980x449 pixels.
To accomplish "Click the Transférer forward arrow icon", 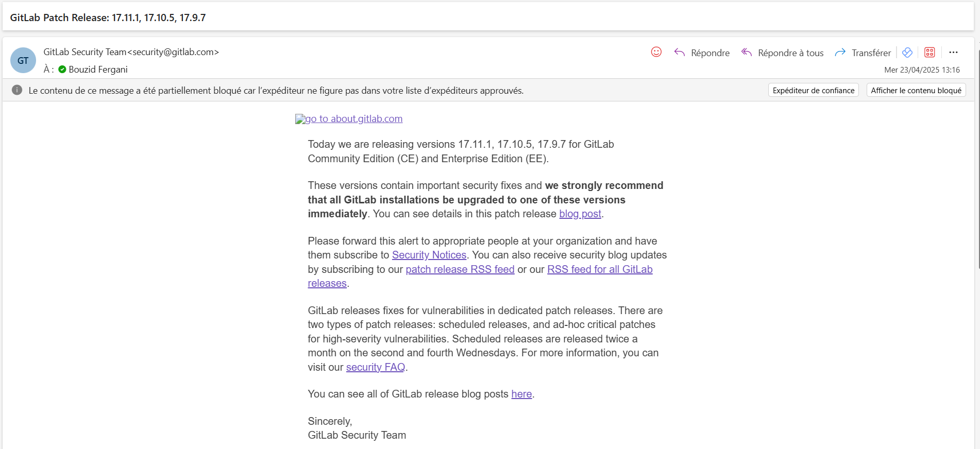I will (840, 53).
